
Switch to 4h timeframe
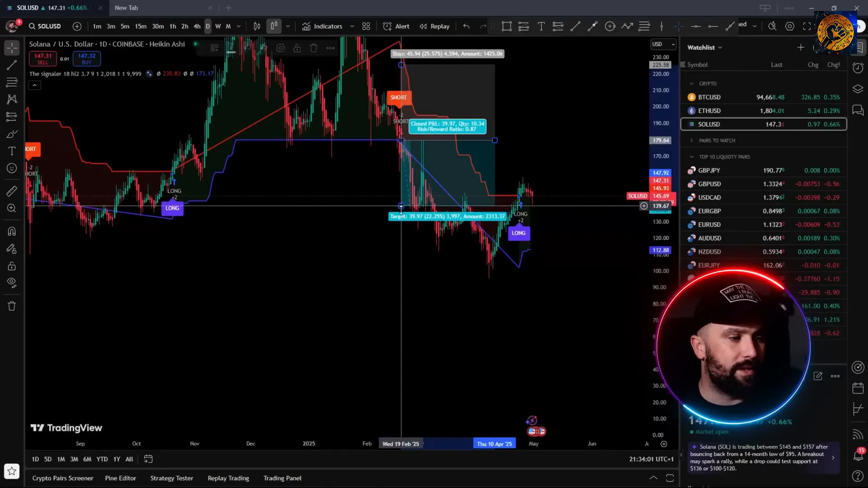[197, 26]
